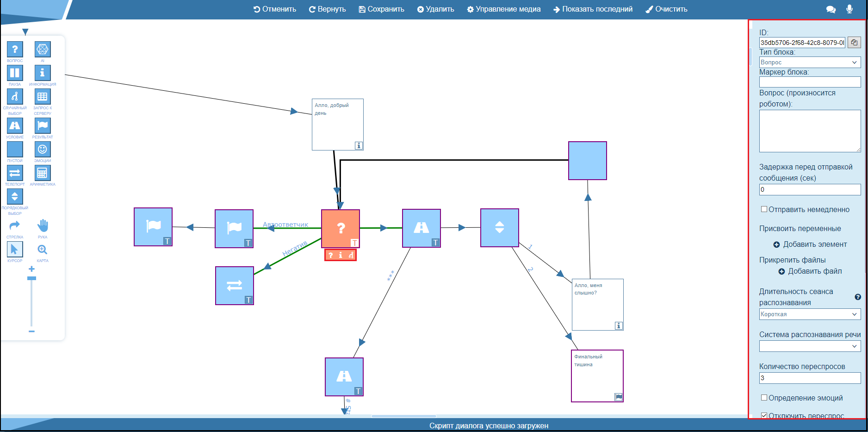Image resolution: width=868 pixels, height=432 pixels.
Task: Activate the Рука hand tool
Action: pos(42,225)
